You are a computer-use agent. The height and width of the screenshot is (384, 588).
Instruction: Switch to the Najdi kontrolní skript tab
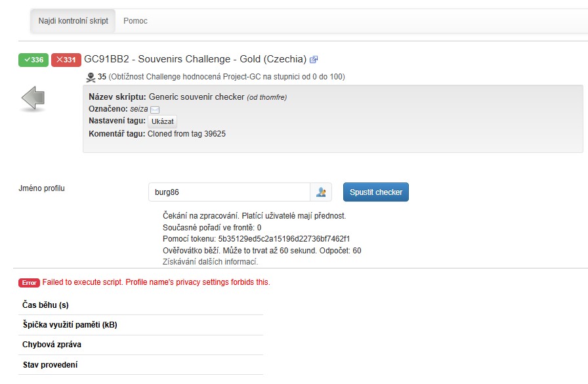tap(73, 21)
